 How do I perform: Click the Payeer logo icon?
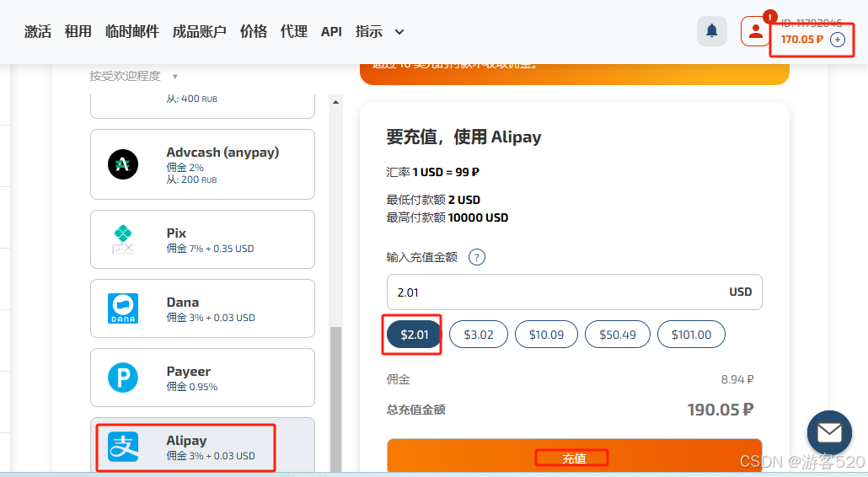pos(123,378)
